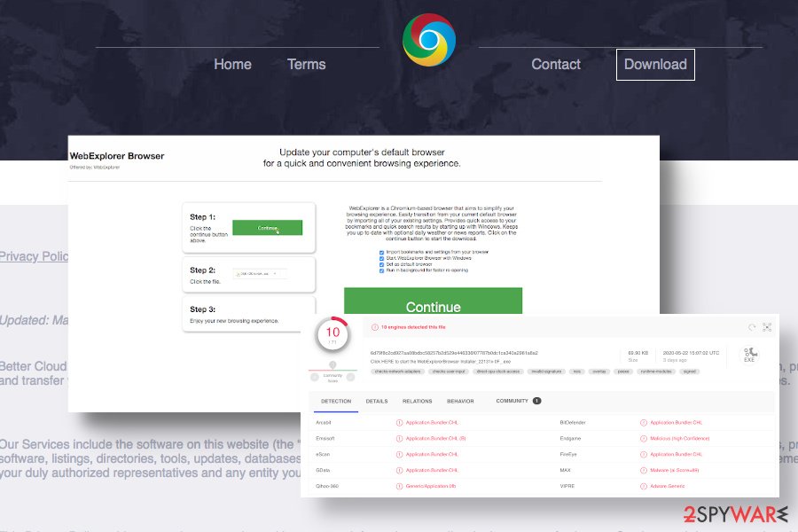
Task: Click the community score marker pin
Action: (x=332, y=365)
